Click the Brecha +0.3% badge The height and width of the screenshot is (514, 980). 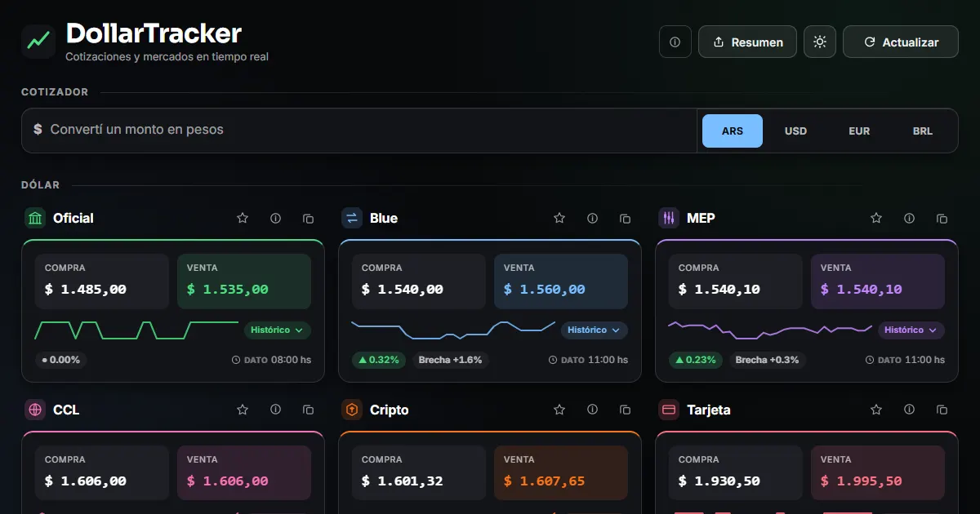pyautogui.click(x=767, y=360)
